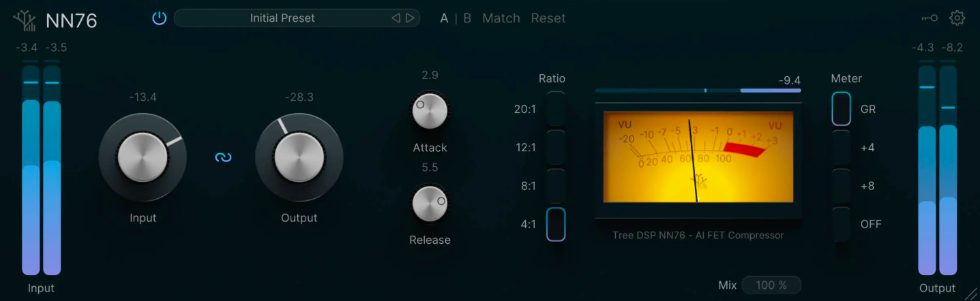Go to next preset with right arrow
The width and height of the screenshot is (980, 301).
[x=410, y=18]
